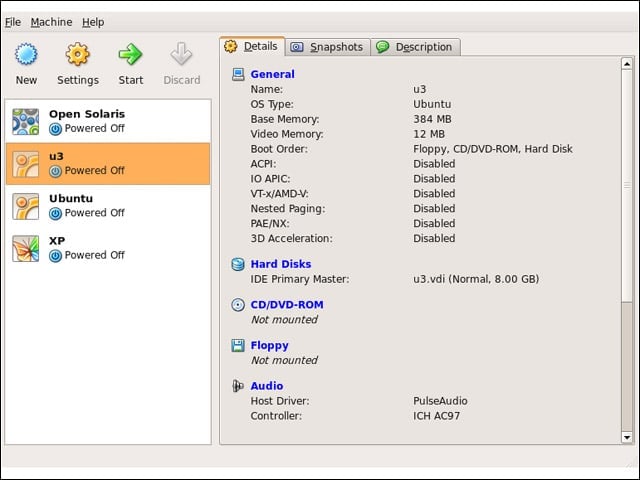640x480 pixels.
Task: Open the Machine menu
Action: coord(51,22)
